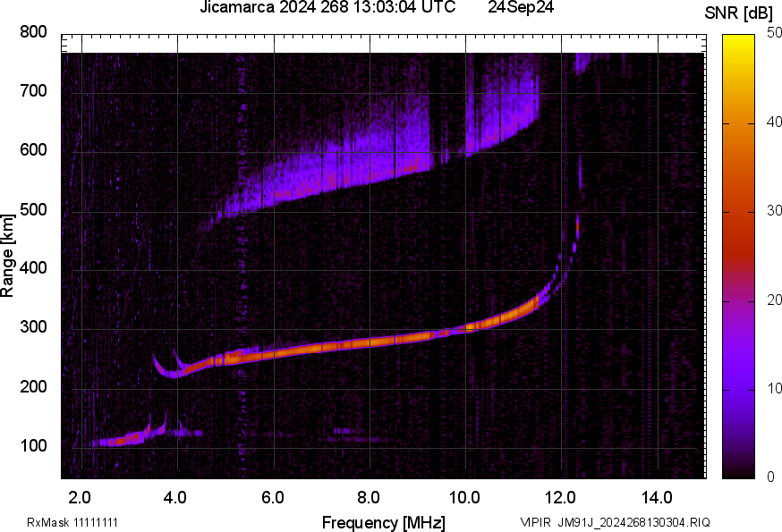Click the 'RxMask 11111111' footer text

[x=72, y=522]
